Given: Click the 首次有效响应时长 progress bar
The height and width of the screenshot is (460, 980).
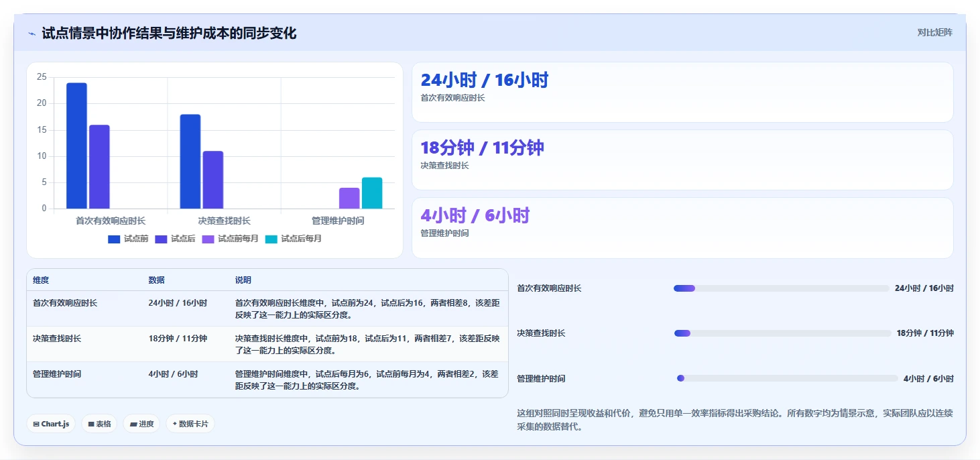Looking at the screenshot, I should click(782, 288).
